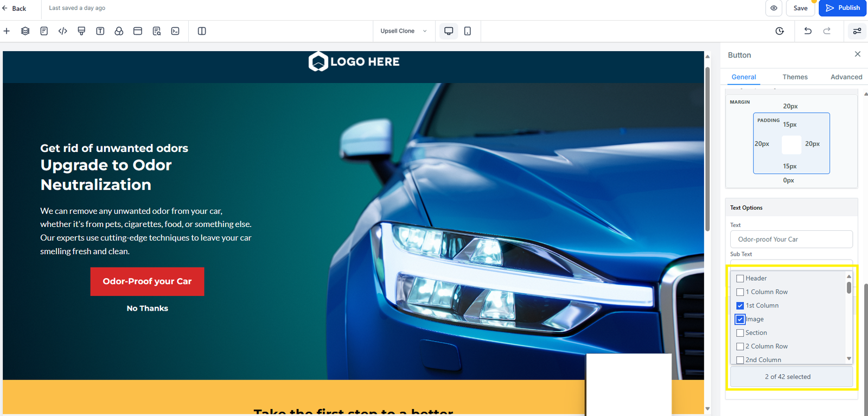The width and height of the screenshot is (868, 416).
Task: Undo the last change
Action: click(x=808, y=31)
